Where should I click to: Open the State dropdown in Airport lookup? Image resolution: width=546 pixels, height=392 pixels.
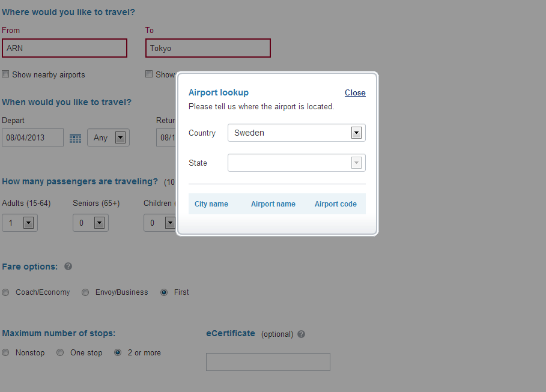point(297,163)
